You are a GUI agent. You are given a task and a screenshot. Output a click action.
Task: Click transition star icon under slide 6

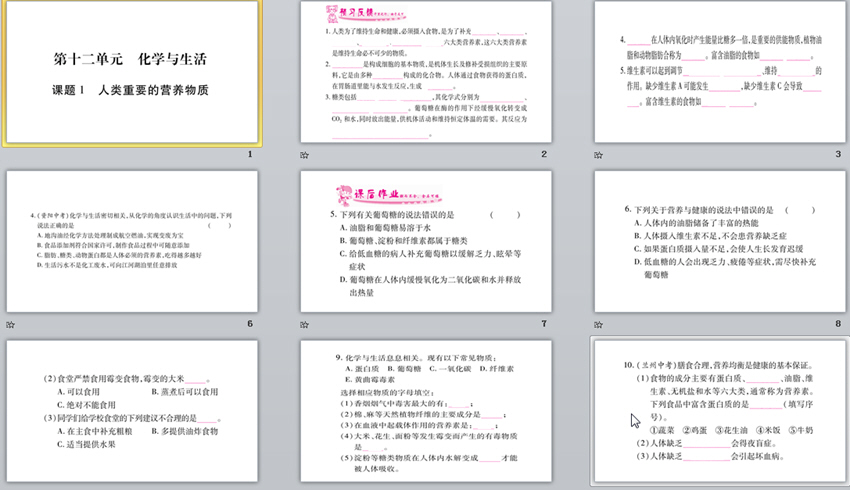click(11, 324)
